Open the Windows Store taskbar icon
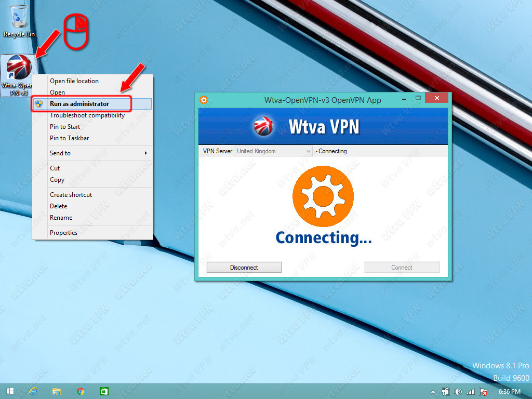Viewport: 532px width, 399px height. 104,391
